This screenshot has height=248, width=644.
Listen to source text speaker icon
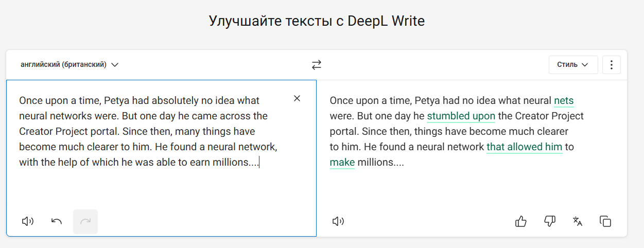(x=28, y=221)
